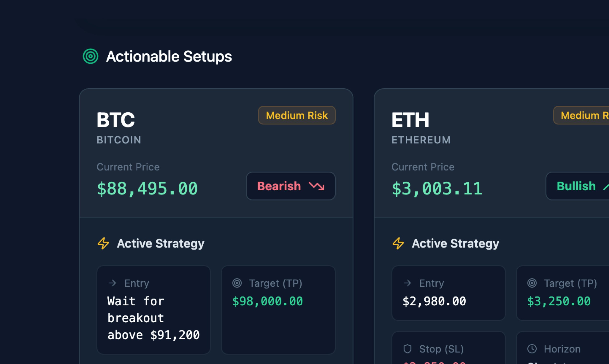The image size is (609, 364).
Task: Expand the ETH Active Strategy section
Action: coord(455,244)
